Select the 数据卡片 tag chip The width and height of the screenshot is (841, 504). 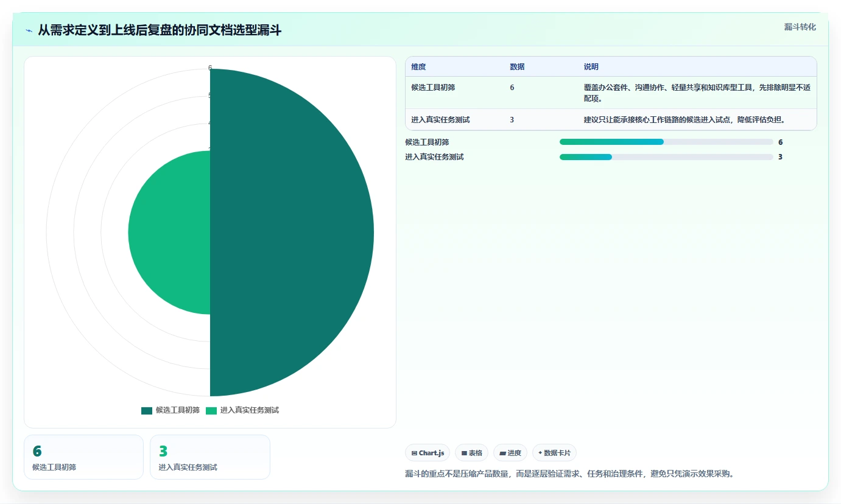click(554, 453)
